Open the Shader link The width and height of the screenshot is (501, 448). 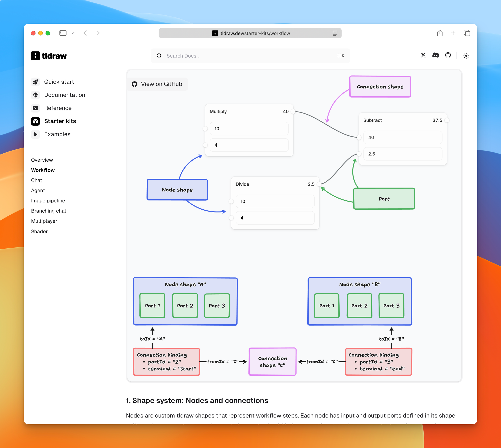pyautogui.click(x=39, y=232)
